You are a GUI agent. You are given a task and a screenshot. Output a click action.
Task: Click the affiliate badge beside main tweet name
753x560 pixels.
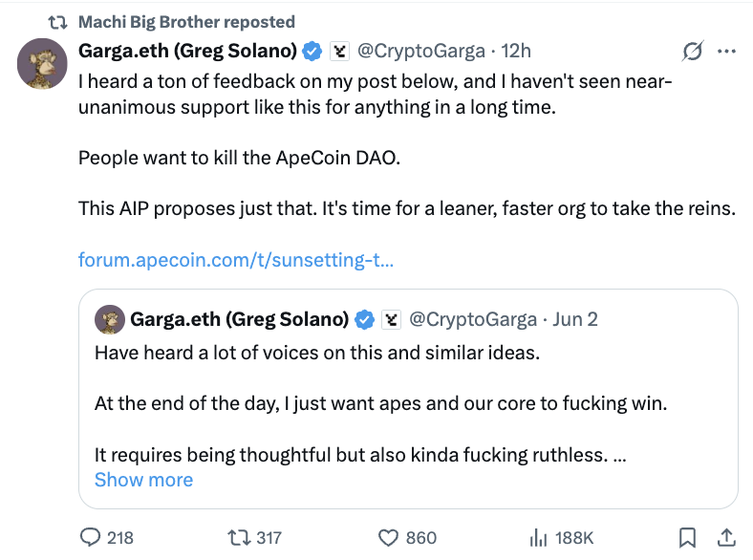[337, 51]
